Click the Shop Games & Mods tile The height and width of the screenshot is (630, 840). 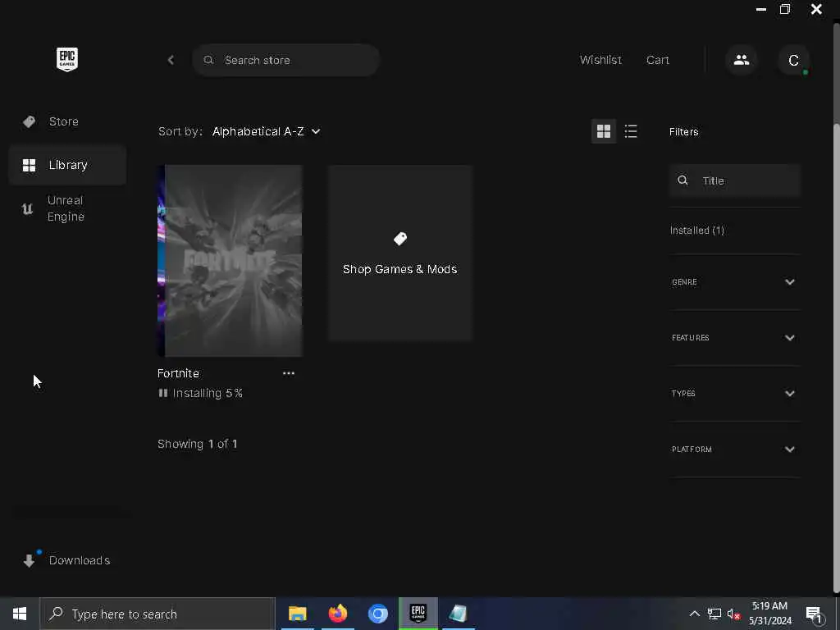pos(400,253)
